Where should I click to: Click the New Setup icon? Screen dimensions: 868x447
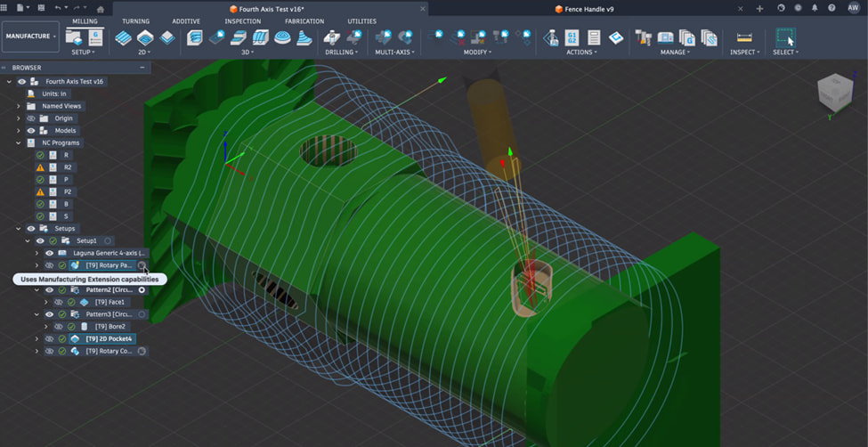(76, 37)
